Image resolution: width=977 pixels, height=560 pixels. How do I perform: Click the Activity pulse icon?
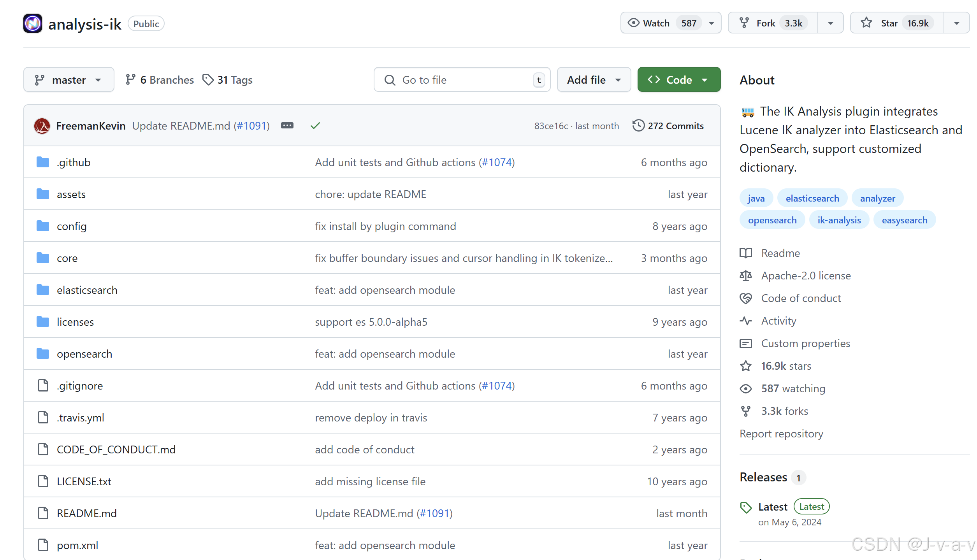[x=746, y=321]
